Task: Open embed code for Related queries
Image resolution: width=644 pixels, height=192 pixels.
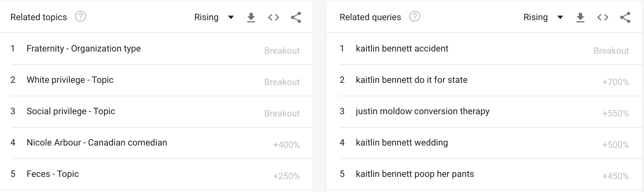Action: [x=603, y=17]
